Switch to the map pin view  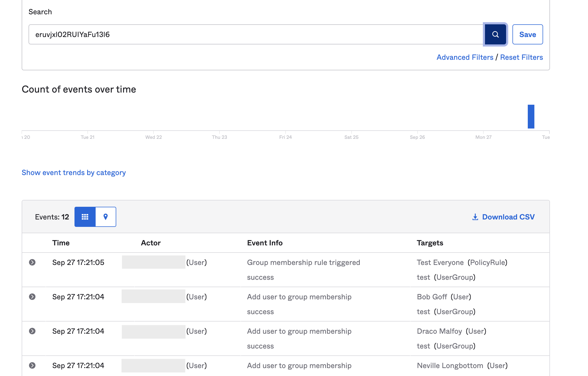tap(106, 217)
